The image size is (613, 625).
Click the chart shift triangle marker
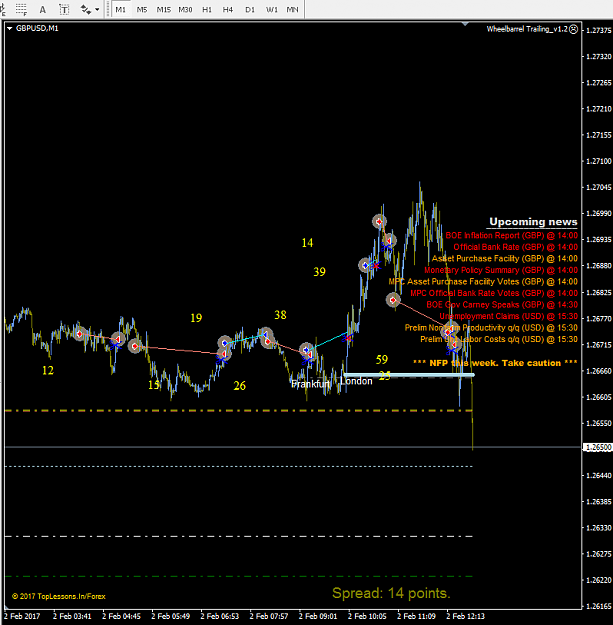click(x=465, y=24)
